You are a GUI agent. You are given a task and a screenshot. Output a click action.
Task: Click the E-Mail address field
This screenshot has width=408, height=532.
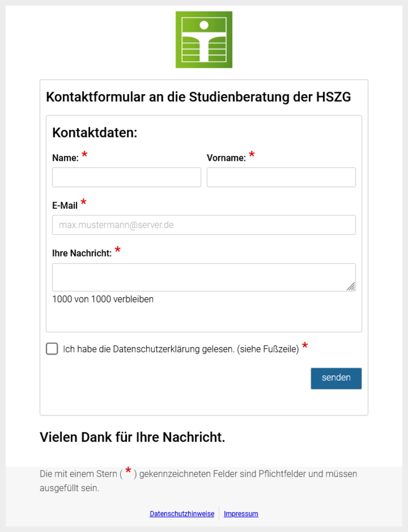pyautogui.click(x=204, y=225)
